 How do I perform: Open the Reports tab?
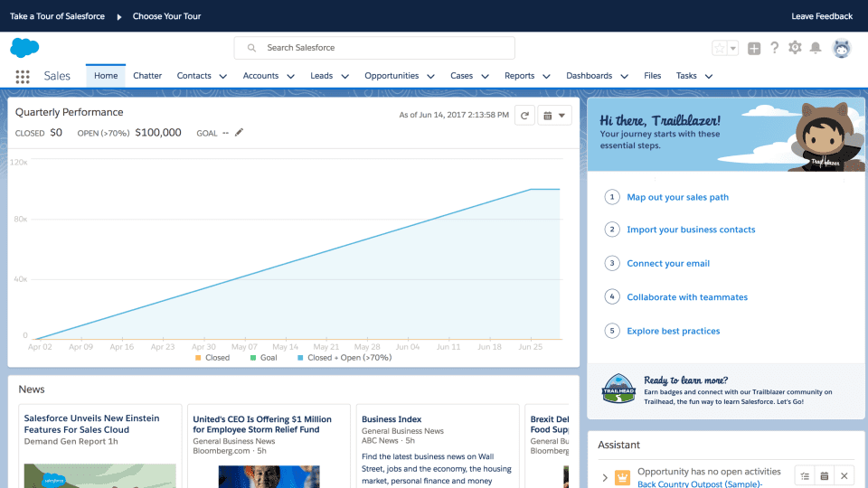(519, 76)
